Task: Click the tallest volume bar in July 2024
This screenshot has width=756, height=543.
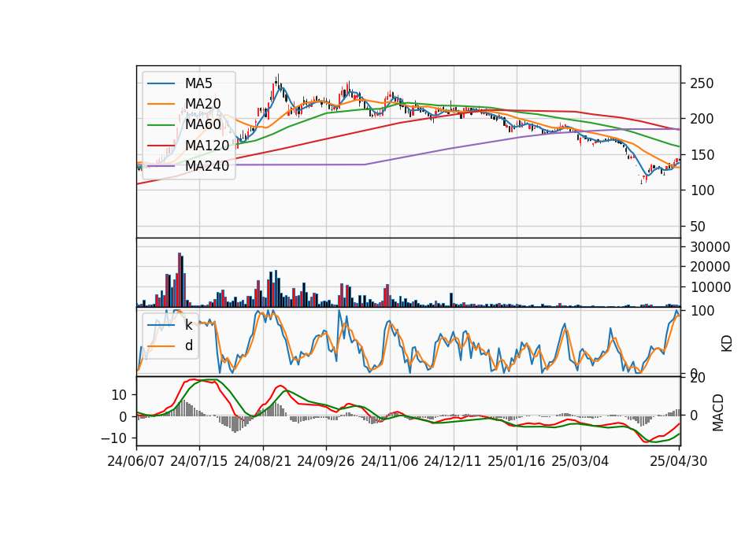Action: (x=180, y=279)
